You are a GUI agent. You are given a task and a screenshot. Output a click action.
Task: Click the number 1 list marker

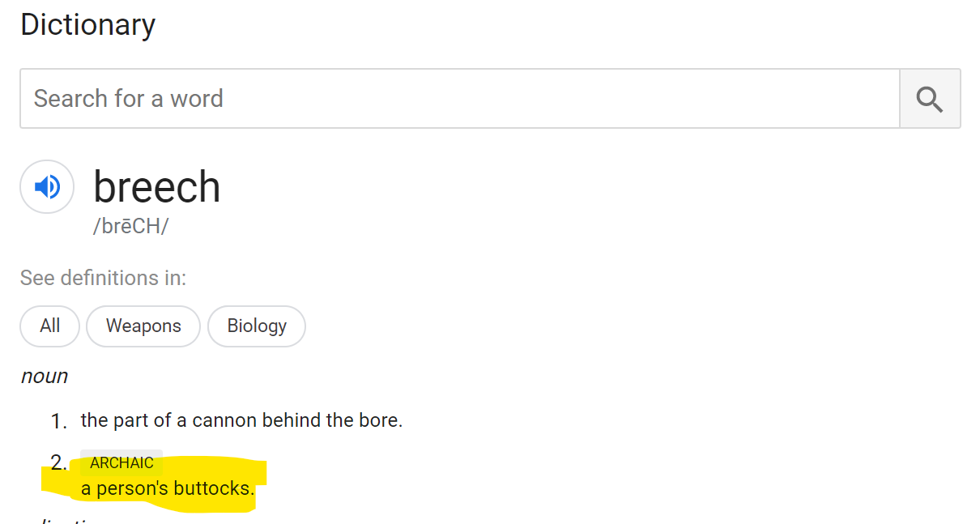coord(58,421)
